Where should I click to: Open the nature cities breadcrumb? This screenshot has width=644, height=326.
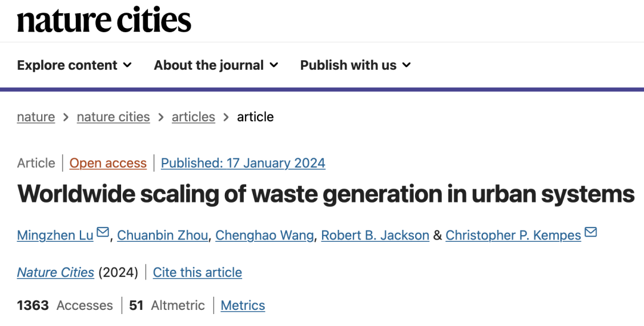[x=113, y=117]
